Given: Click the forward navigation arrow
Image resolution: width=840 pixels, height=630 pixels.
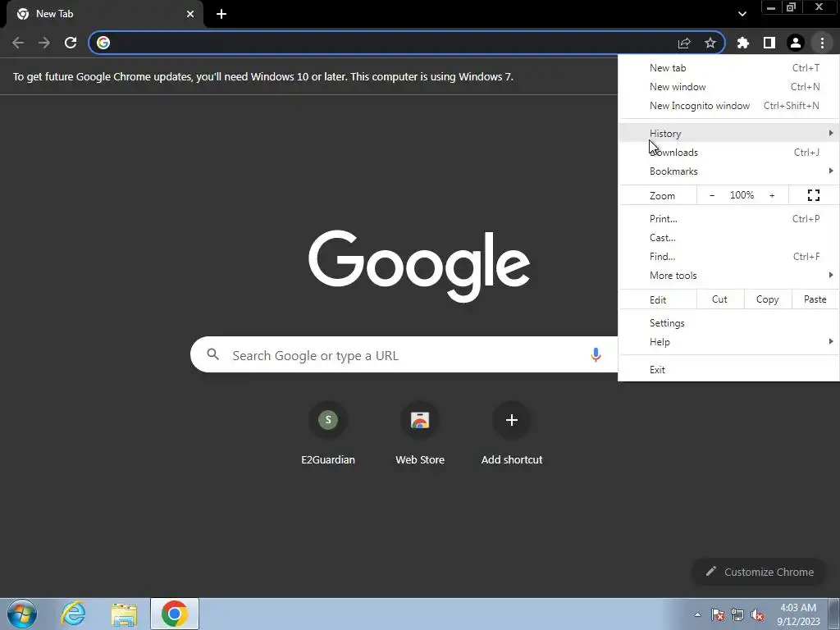Looking at the screenshot, I should [x=44, y=43].
